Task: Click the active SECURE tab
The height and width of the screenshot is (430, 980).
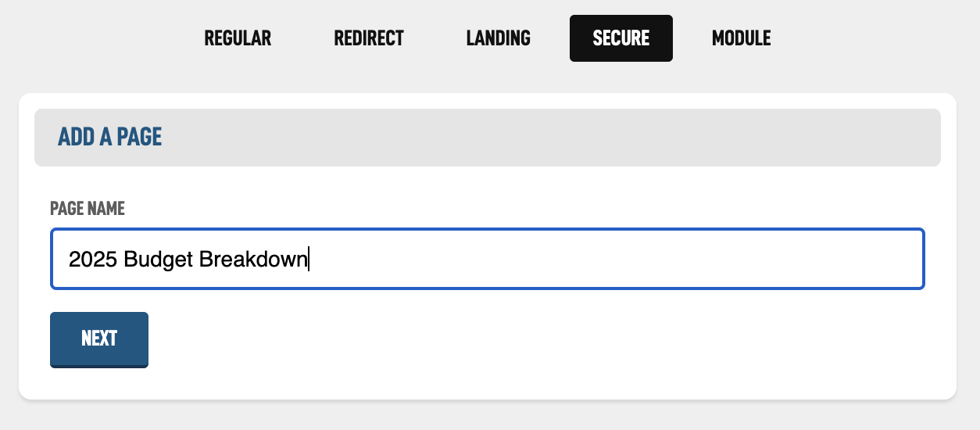Action: click(x=621, y=38)
